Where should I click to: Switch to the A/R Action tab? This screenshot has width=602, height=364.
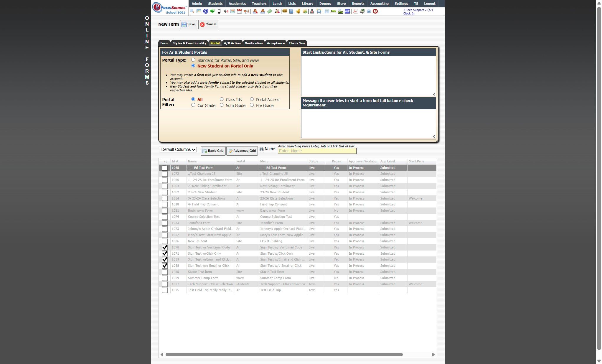[232, 43]
